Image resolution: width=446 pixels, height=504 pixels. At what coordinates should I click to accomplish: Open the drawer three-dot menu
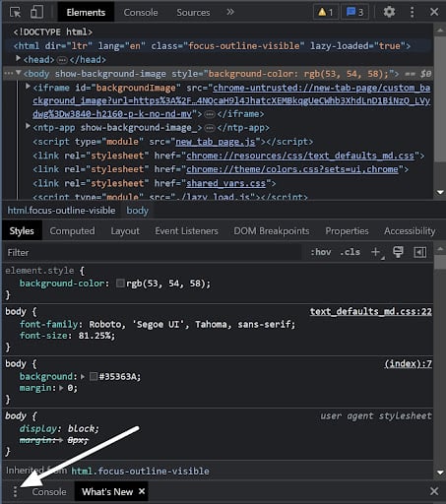click(x=15, y=491)
